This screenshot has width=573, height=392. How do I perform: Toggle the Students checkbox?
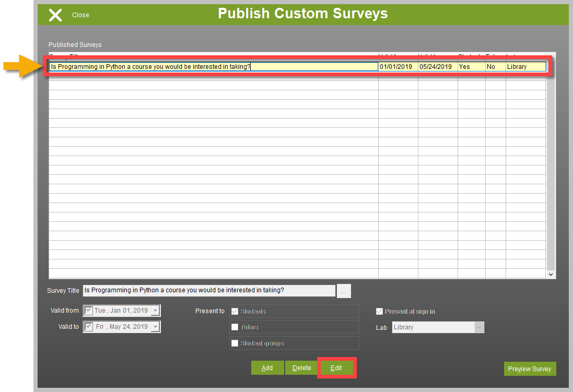(x=235, y=311)
